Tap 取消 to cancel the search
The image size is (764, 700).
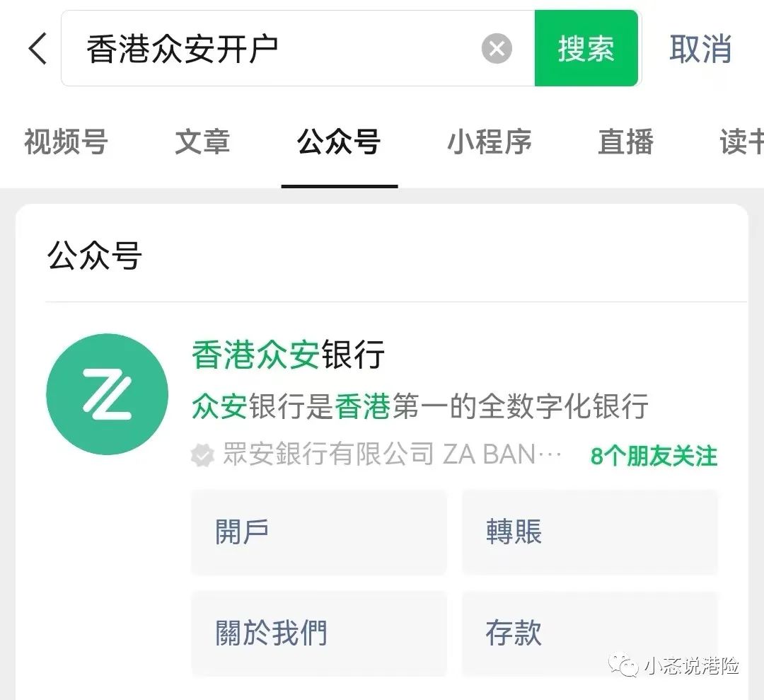tap(700, 50)
